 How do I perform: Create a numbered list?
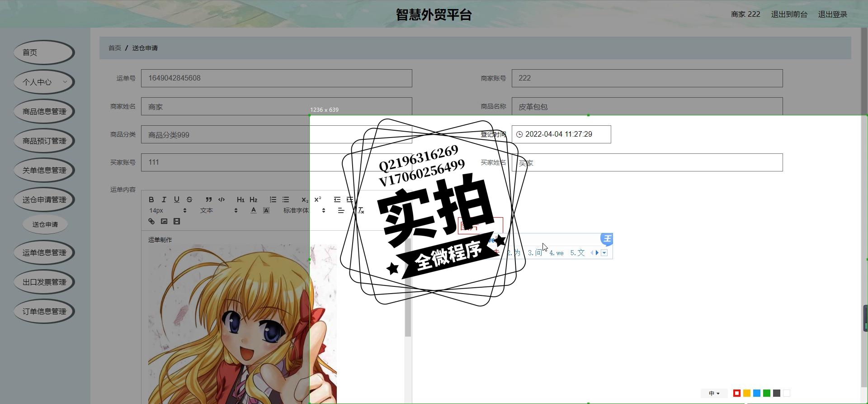tap(273, 200)
